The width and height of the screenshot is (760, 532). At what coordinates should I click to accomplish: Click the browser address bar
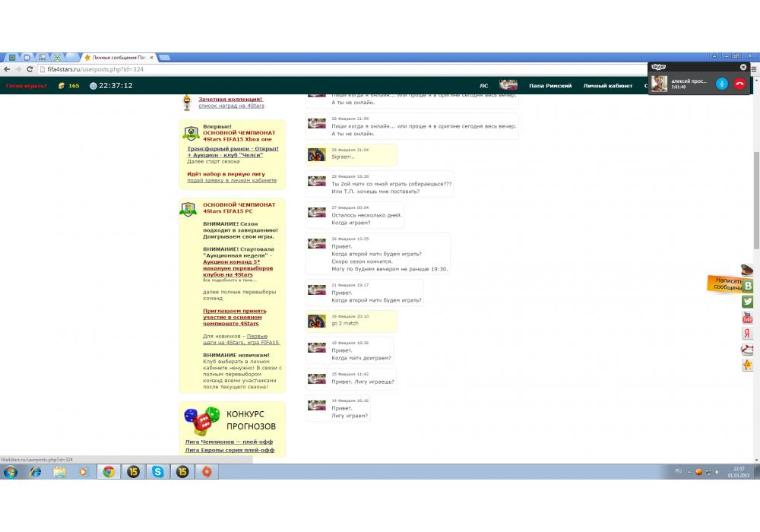304,69
